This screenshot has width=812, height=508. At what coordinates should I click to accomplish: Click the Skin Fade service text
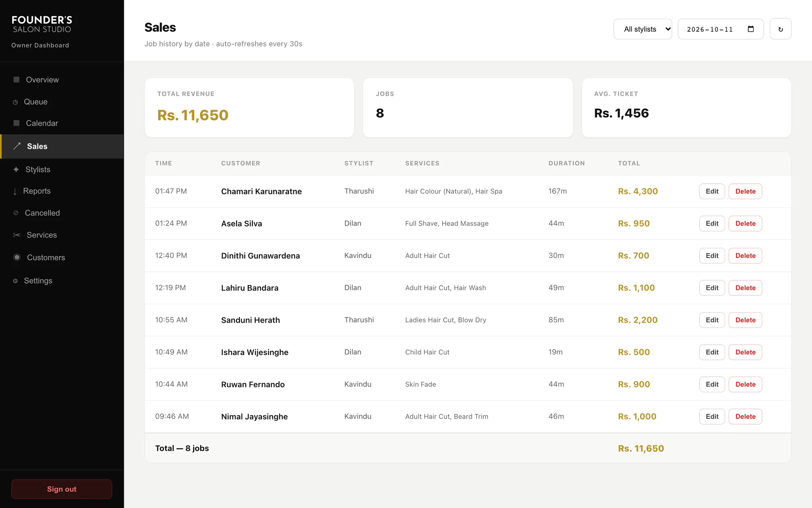point(420,384)
